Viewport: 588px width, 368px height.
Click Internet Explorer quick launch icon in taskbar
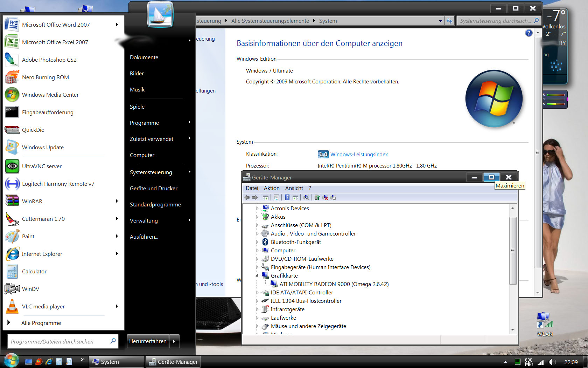click(x=49, y=362)
